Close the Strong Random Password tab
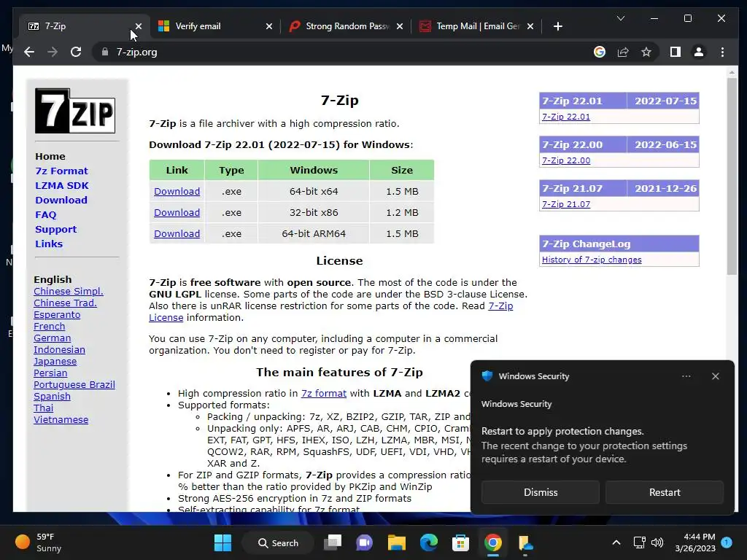Image resolution: width=747 pixels, height=560 pixels. point(400,26)
